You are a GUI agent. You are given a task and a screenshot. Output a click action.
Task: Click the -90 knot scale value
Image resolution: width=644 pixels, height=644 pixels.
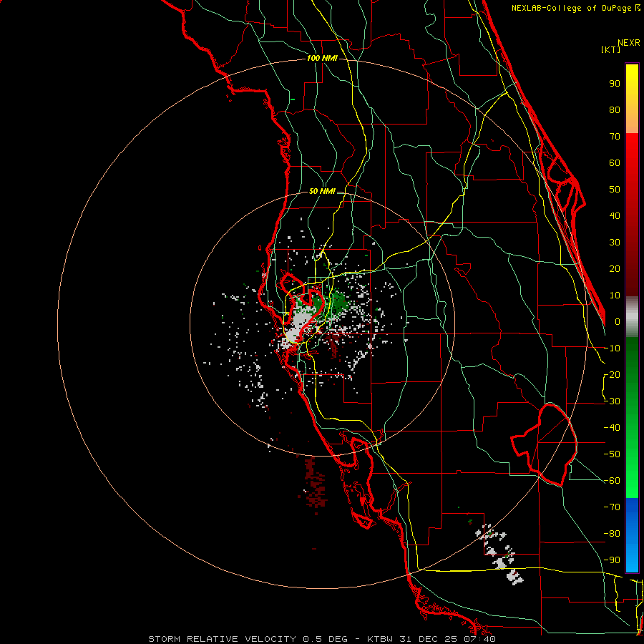[x=612, y=560]
